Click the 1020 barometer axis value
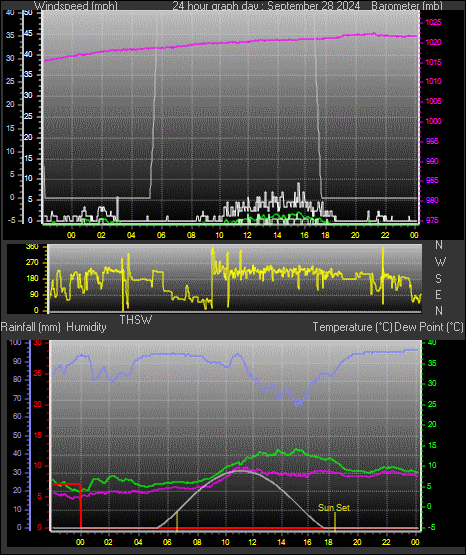 (x=433, y=42)
